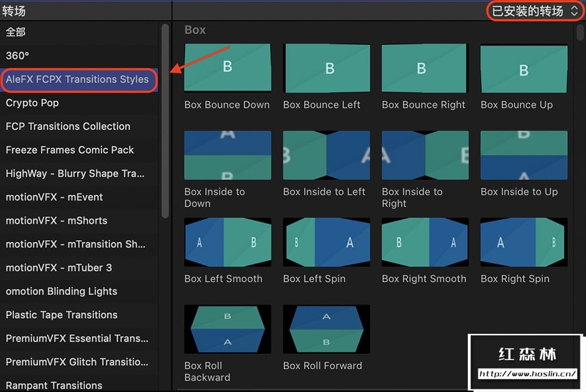The height and width of the screenshot is (392, 586).
Task: Select motionVFX - mTransition Sh... category
Action: (x=79, y=244)
